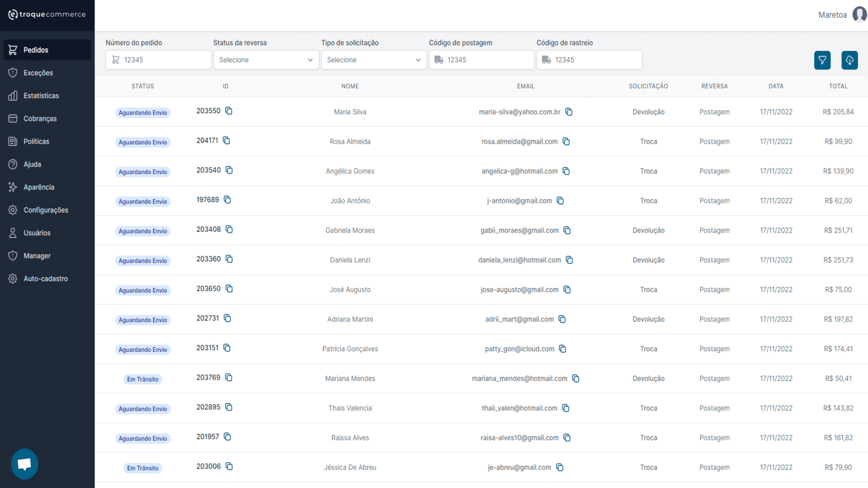Select the Estatísticas chart icon in the sidebar
Screen dimensions: 868x488
(x=12, y=95)
